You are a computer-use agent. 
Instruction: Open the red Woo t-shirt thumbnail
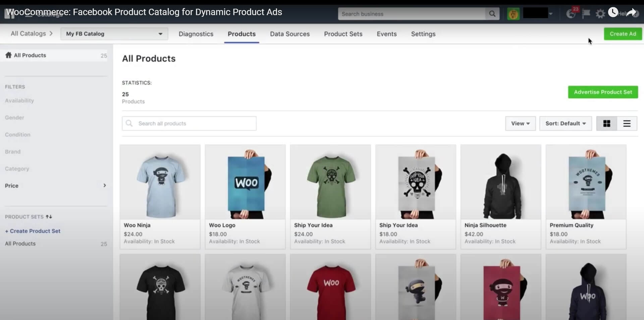[330, 287]
